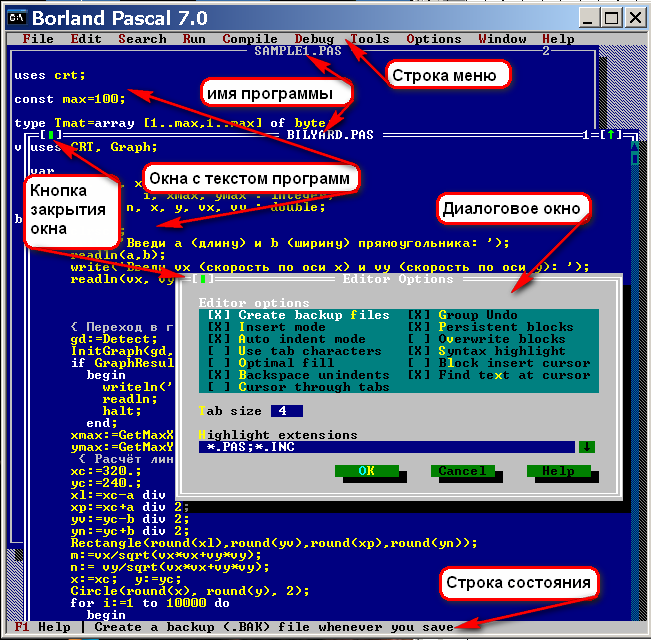651x640 pixels.
Task: Click the 'uses CRT, Graph;' line in BILYARD.PAS
Action: pos(94,147)
